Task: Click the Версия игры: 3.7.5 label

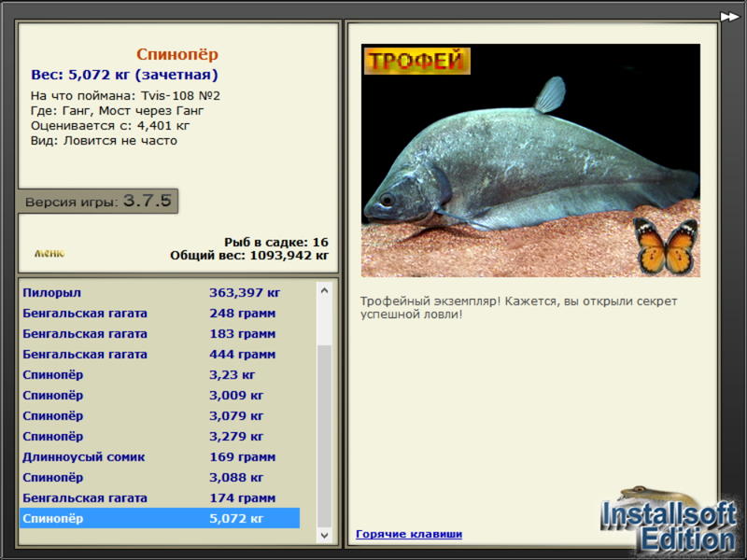Action: coord(98,201)
